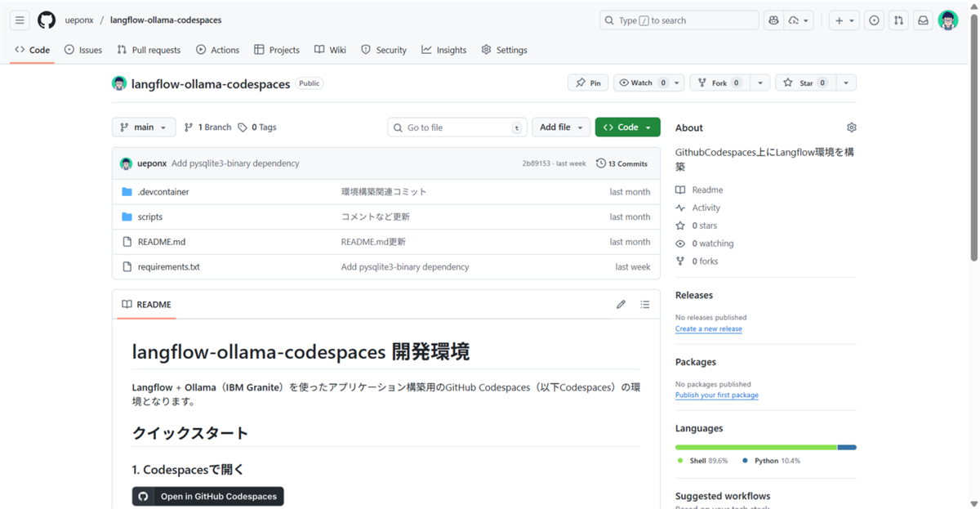This screenshot has width=980, height=509.
Task: Click the requirements.txt file icon
Action: (127, 267)
